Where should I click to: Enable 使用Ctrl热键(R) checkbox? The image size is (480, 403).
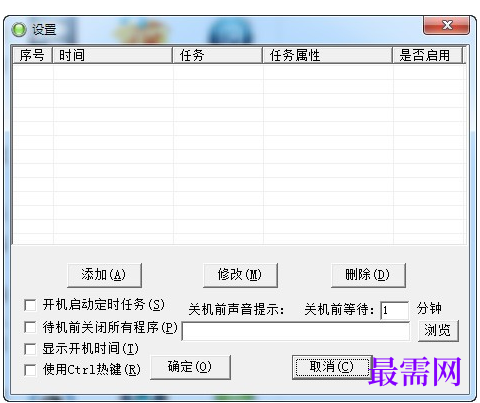(x=30, y=370)
